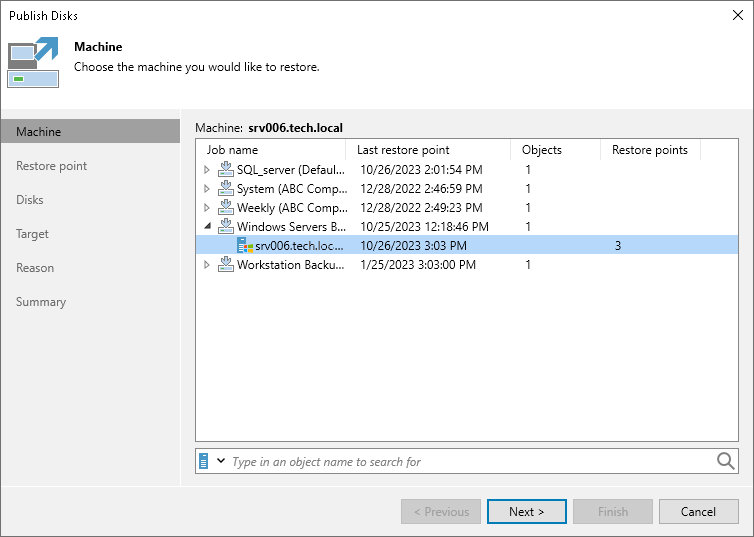Image resolution: width=754 pixels, height=537 pixels.
Task: Sort by the Last restore point column header
Action: [428, 150]
